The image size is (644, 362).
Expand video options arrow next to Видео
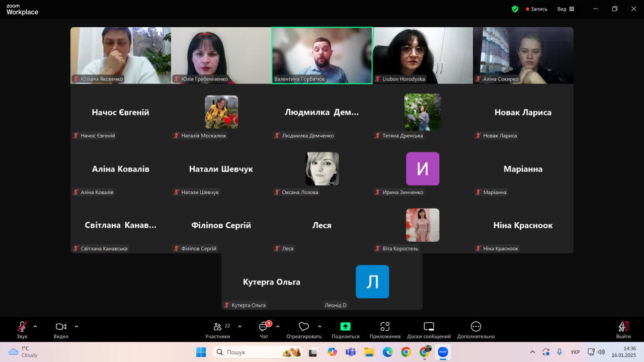point(76,326)
